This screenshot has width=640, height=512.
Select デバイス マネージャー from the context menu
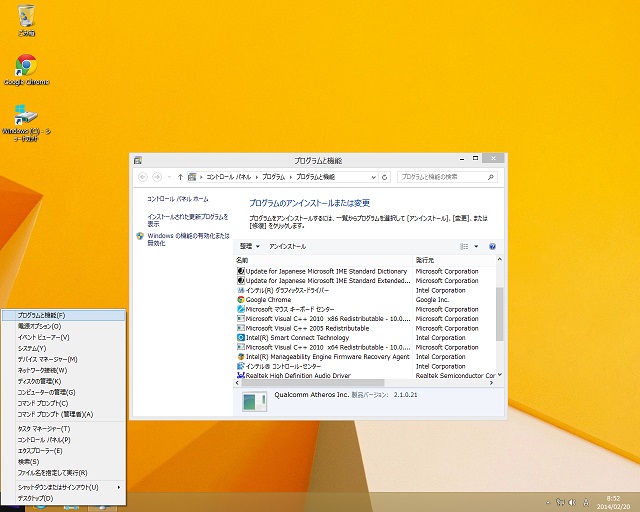47,359
